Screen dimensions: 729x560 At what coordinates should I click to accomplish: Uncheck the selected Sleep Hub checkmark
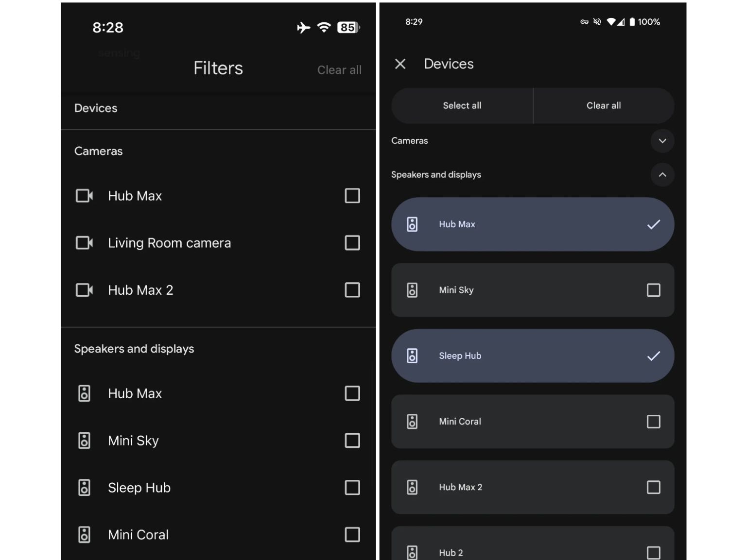click(653, 356)
